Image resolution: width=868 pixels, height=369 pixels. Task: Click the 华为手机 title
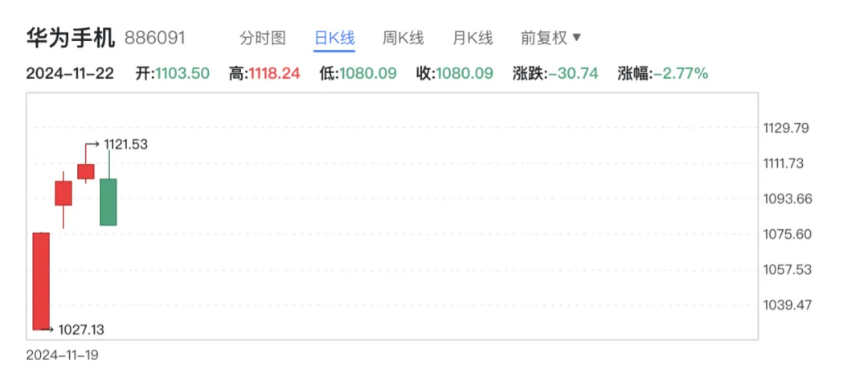pos(70,39)
